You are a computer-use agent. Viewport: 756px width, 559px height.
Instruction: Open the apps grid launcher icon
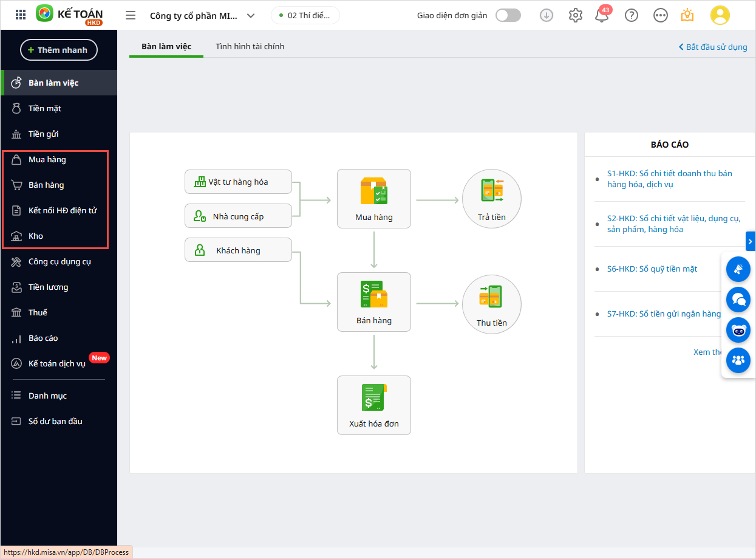[21, 15]
